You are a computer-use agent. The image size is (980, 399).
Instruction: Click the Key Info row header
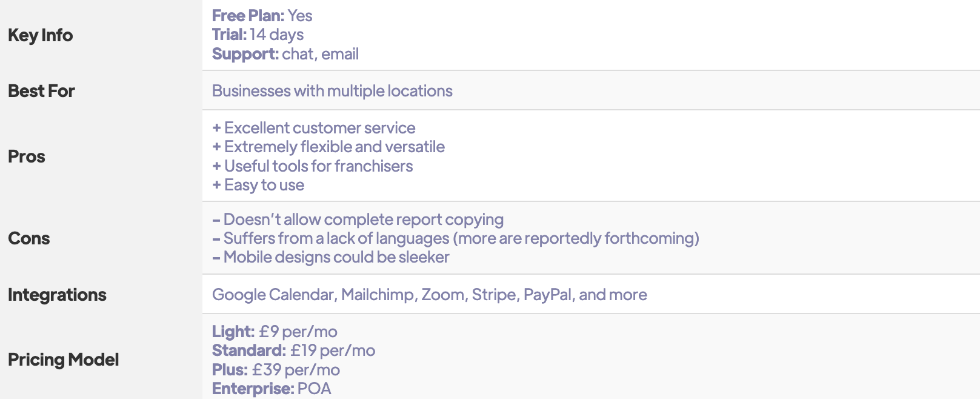pos(40,35)
